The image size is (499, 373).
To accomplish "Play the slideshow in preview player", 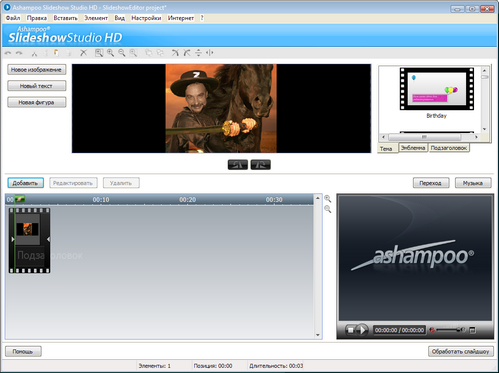I will (362, 330).
